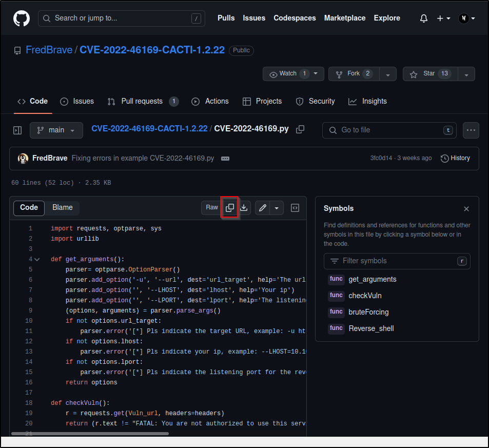This screenshot has width=489, height=448.
Task: Expand the Watch options arrow
Action: (x=316, y=74)
